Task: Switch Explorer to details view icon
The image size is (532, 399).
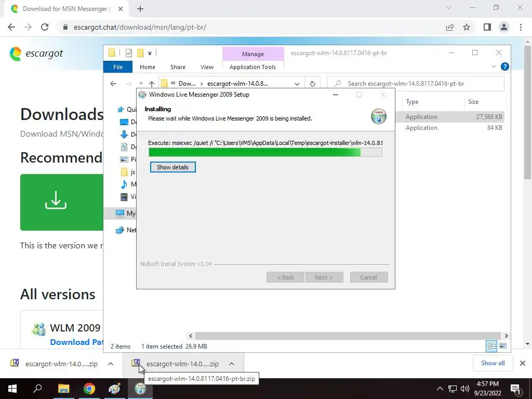Action: click(x=491, y=346)
